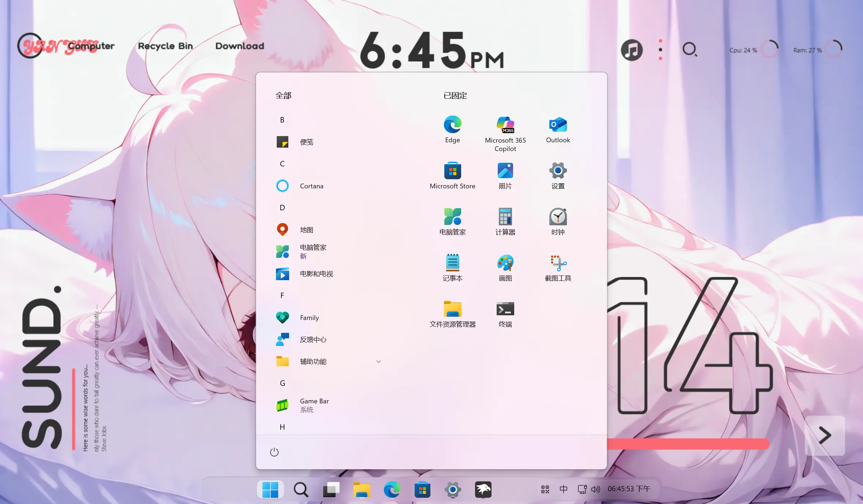Launch Outlook from pinned apps
Image resolution: width=863 pixels, height=504 pixels.
click(558, 125)
